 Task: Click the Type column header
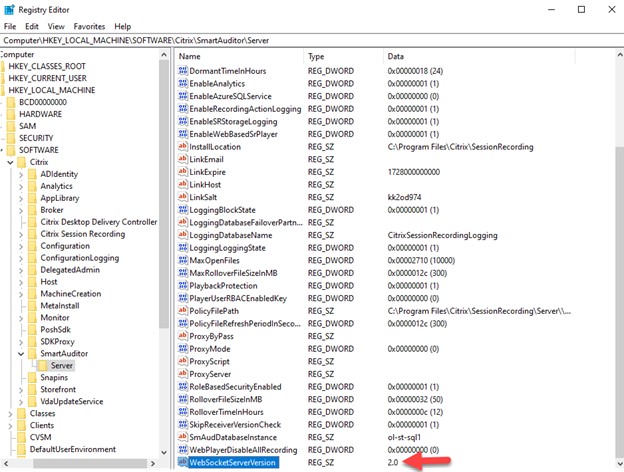coord(343,56)
